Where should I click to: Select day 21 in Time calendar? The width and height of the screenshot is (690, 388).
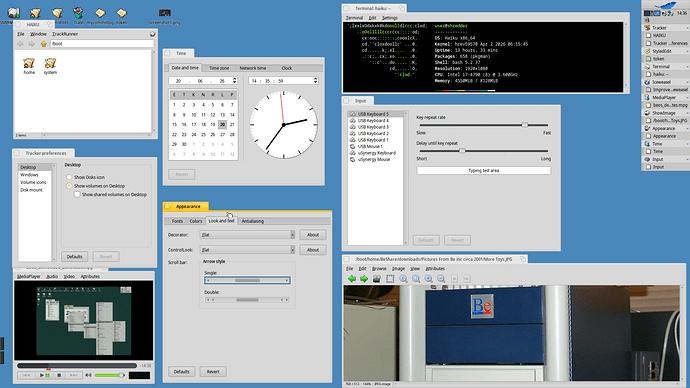pos(232,124)
